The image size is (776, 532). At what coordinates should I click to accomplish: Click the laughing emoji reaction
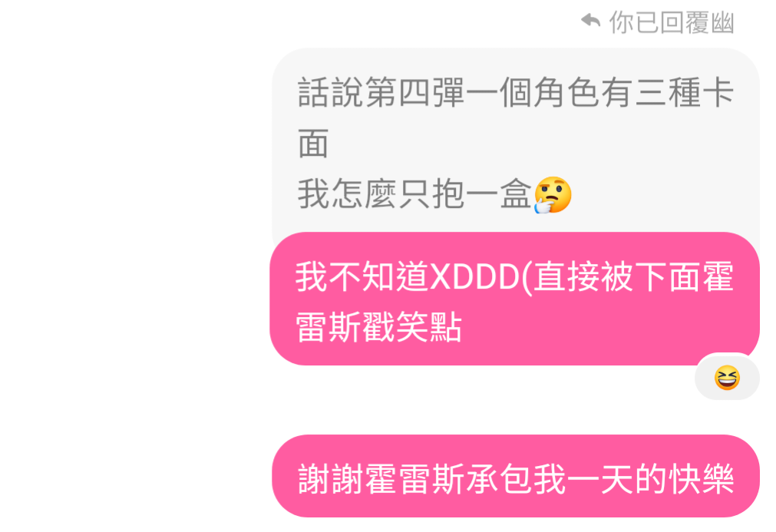point(727,378)
